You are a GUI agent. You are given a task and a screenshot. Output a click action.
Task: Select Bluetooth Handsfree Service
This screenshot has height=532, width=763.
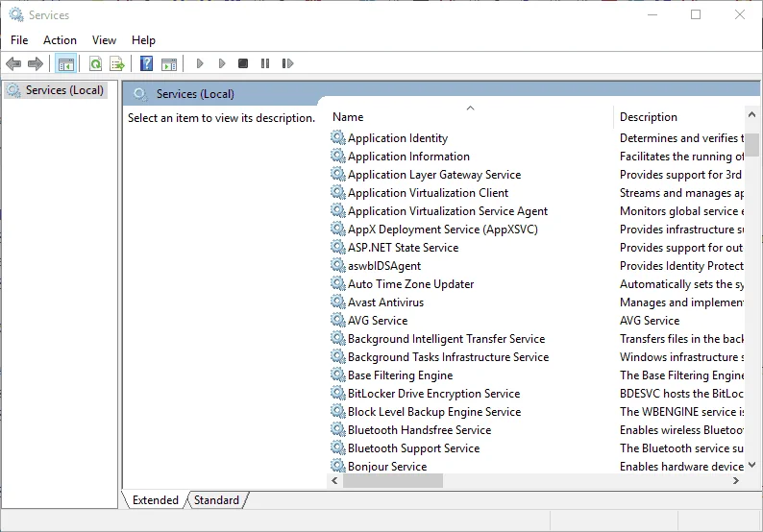coord(419,429)
